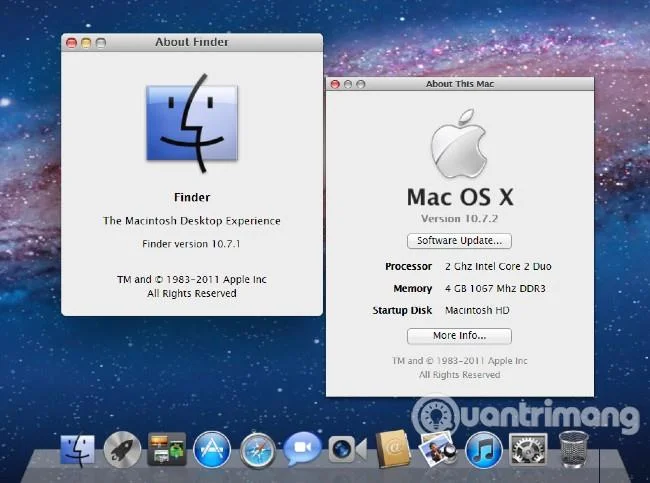Close the About This Mac window
The width and height of the screenshot is (650, 483).
tap(335, 84)
